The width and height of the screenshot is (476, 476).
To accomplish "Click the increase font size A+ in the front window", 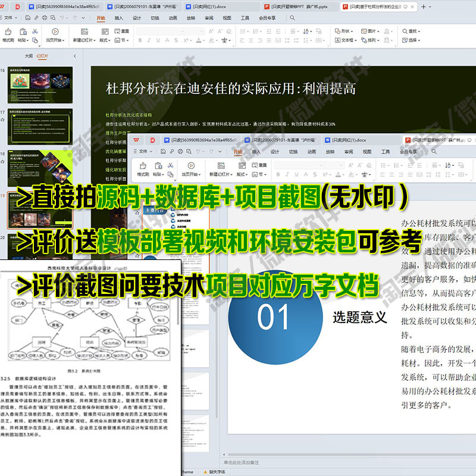I will tap(350, 165).
